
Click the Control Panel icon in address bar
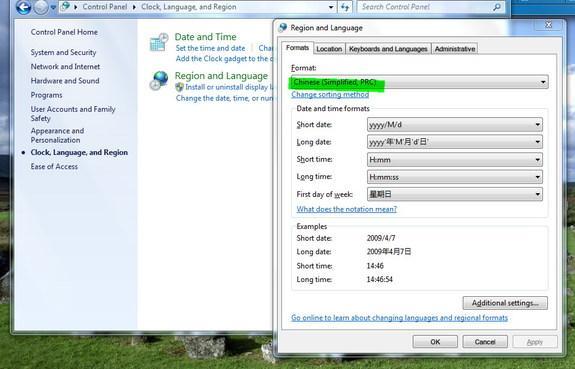pos(66,6)
